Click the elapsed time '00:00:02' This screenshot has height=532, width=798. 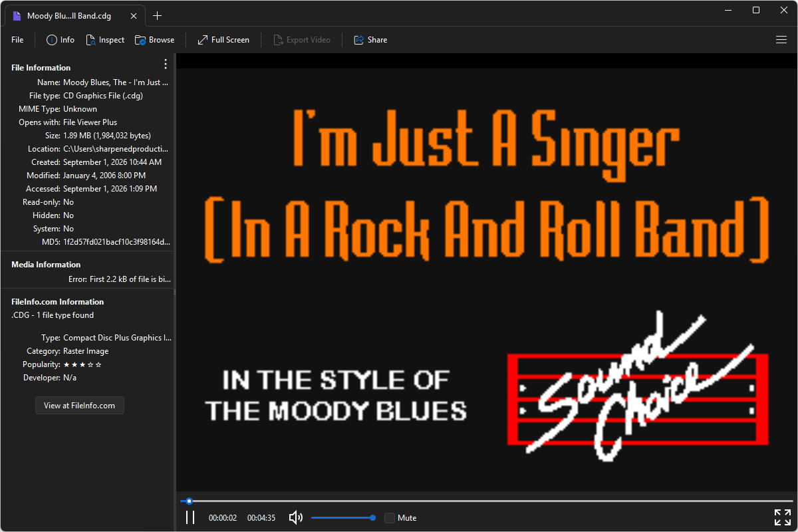pyautogui.click(x=223, y=518)
